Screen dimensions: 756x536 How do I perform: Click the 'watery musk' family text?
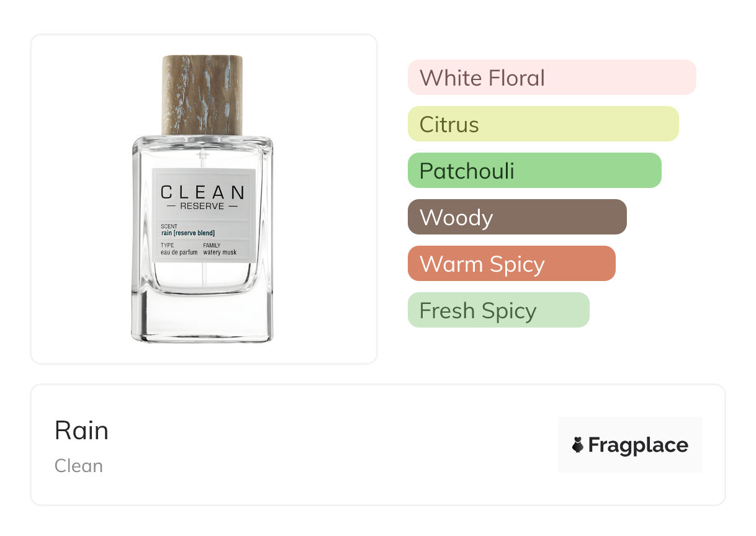click(220, 252)
